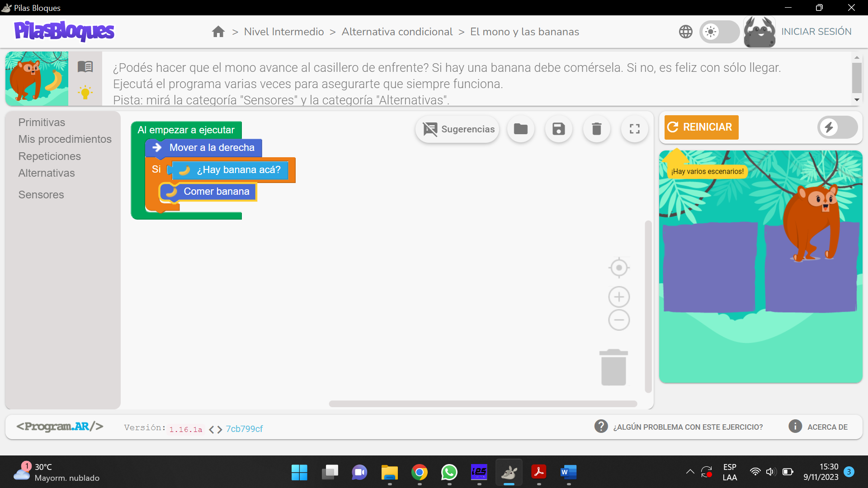Enter fullscreen workspace mode
The width and height of the screenshot is (868, 488).
click(635, 129)
